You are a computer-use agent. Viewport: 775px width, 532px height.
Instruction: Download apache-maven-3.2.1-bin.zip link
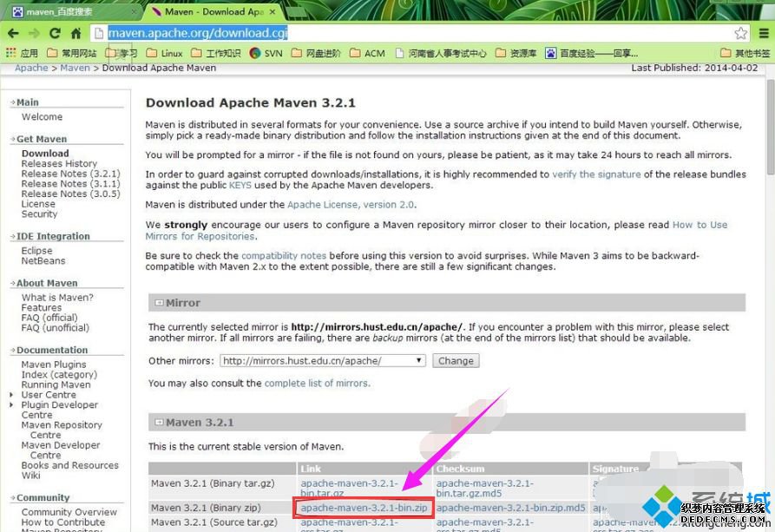[364, 508]
